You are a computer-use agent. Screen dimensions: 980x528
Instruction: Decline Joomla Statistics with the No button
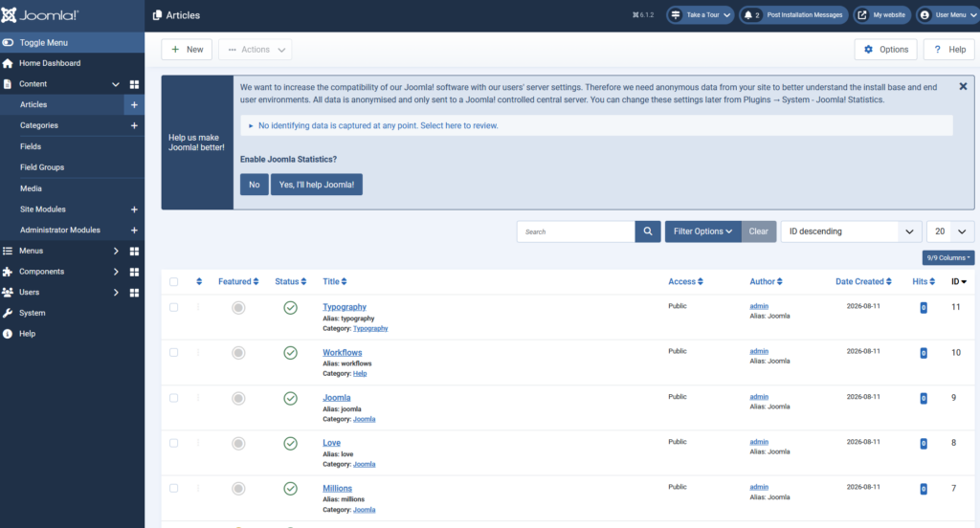coord(255,185)
